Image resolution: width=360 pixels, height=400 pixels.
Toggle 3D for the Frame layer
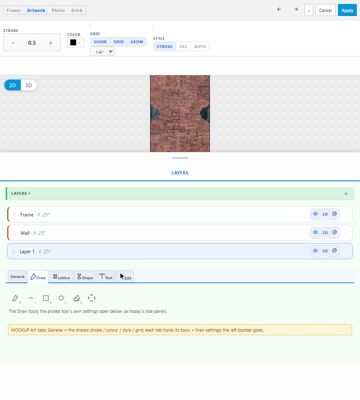click(325, 214)
